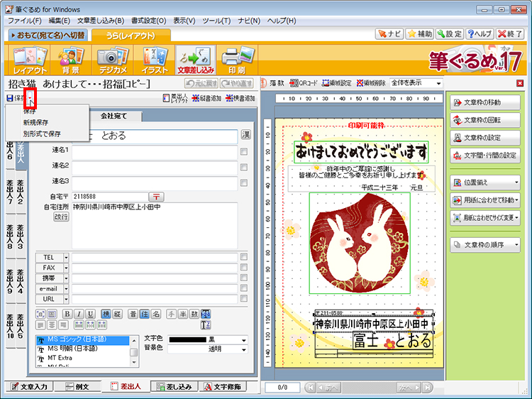Open the save options dropdown arrow
Screen dimensions: 532x399
point(31,98)
